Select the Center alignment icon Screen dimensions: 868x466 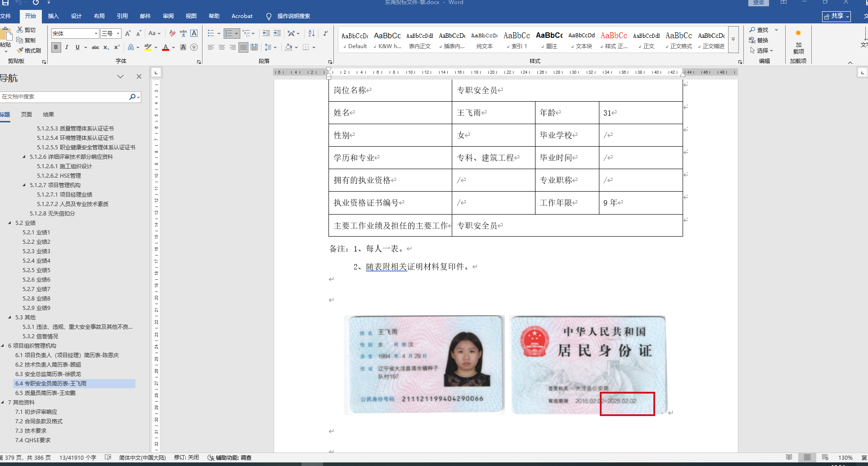coord(222,47)
